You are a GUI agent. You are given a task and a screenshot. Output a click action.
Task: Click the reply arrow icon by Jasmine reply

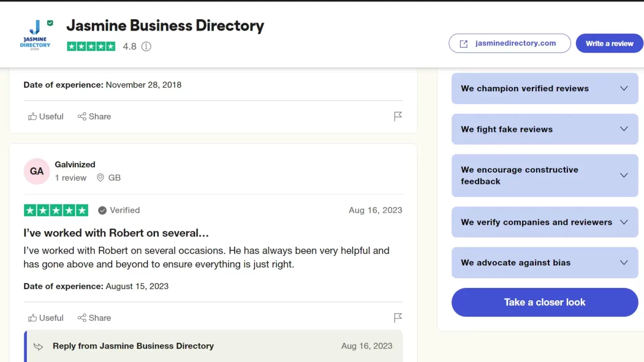pos(39,346)
